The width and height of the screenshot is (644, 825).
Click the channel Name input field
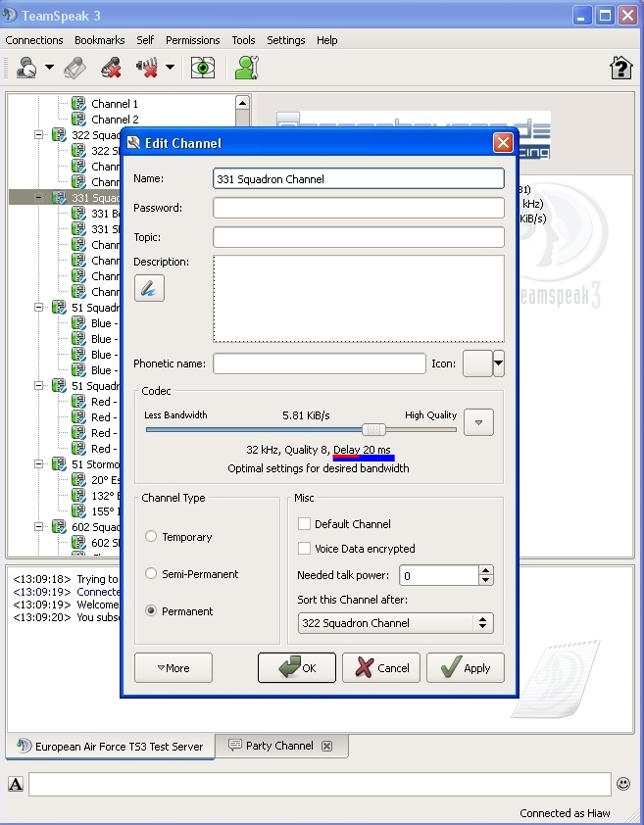click(x=359, y=179)
